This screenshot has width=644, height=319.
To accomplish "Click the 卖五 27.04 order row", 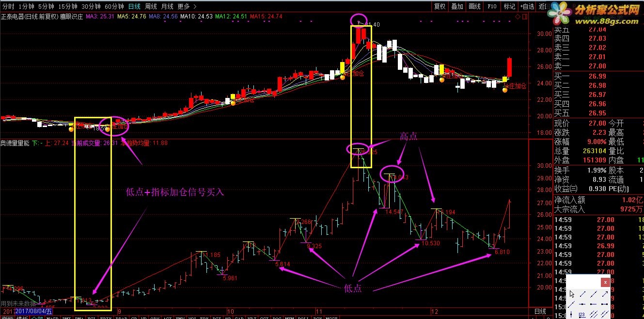I will click(599, 29).
